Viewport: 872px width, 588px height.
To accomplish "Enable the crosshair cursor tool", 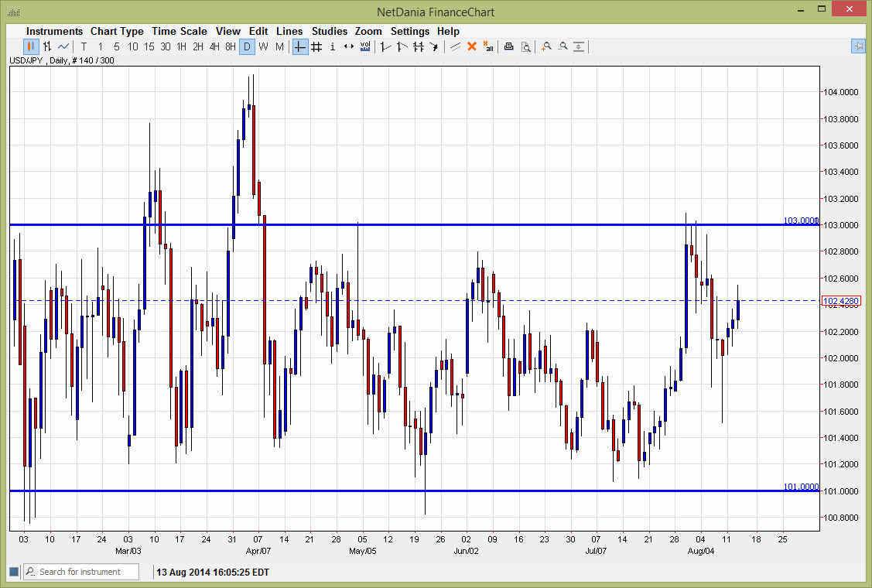I will tap(299, 46).
